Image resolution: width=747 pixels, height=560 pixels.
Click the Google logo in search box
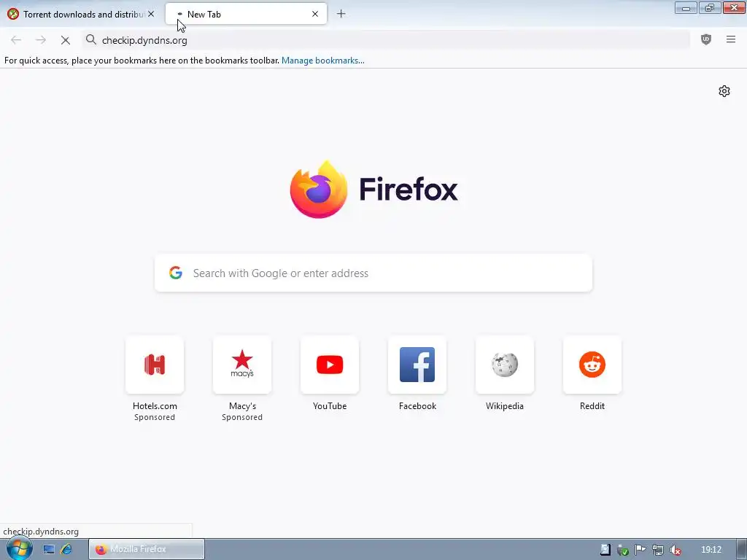pyautogui.click(x=176, y=273)
